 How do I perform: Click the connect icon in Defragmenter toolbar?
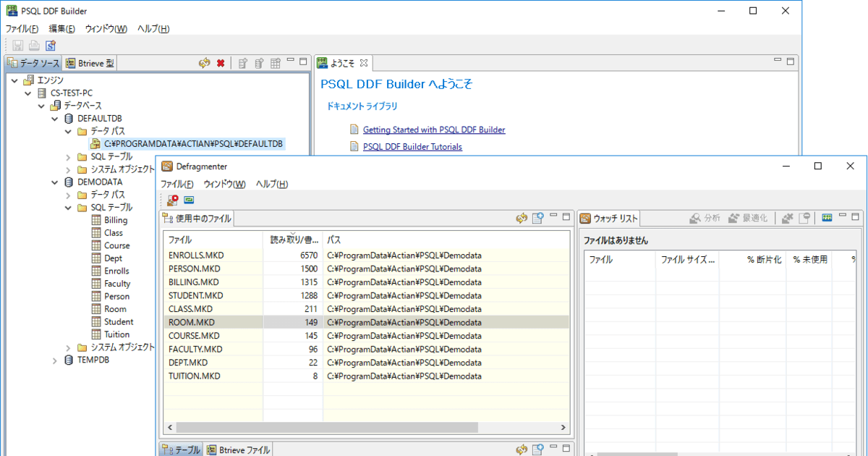[189, 200]
